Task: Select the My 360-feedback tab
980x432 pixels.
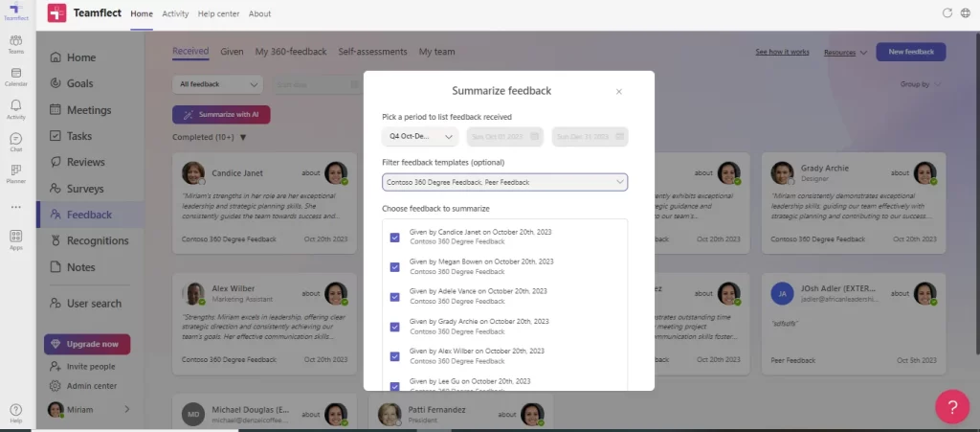Action: coord(291,52)
